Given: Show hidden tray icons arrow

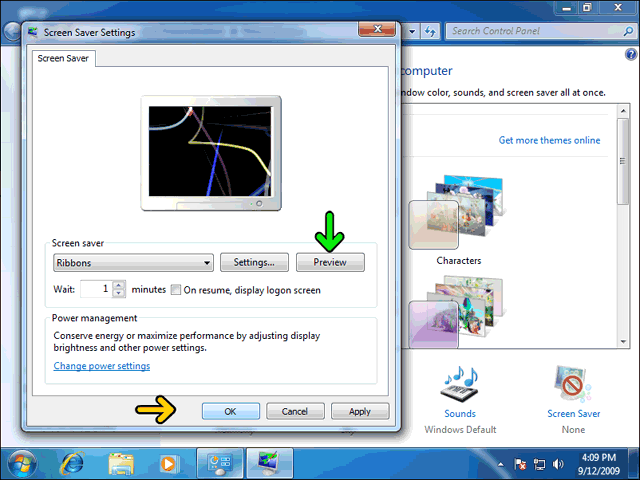Looking at the screenshot, I should tap(500, 464).
